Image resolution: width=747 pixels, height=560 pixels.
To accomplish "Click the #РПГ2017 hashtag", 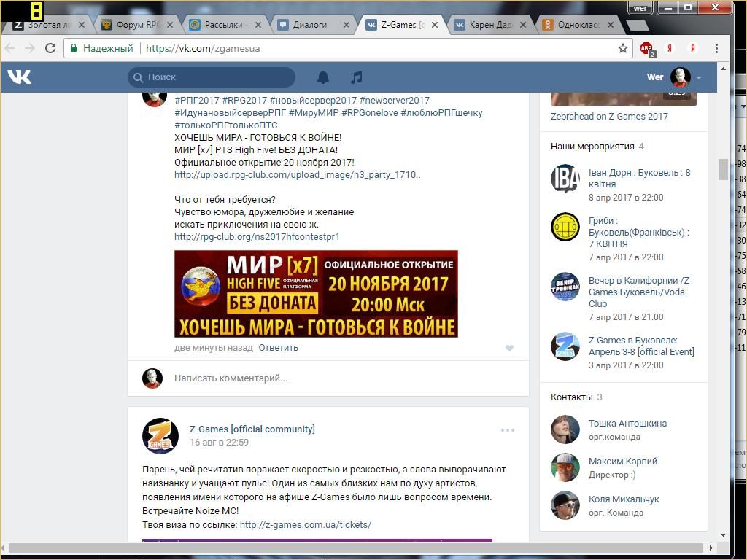I will (x=197, y=101).
